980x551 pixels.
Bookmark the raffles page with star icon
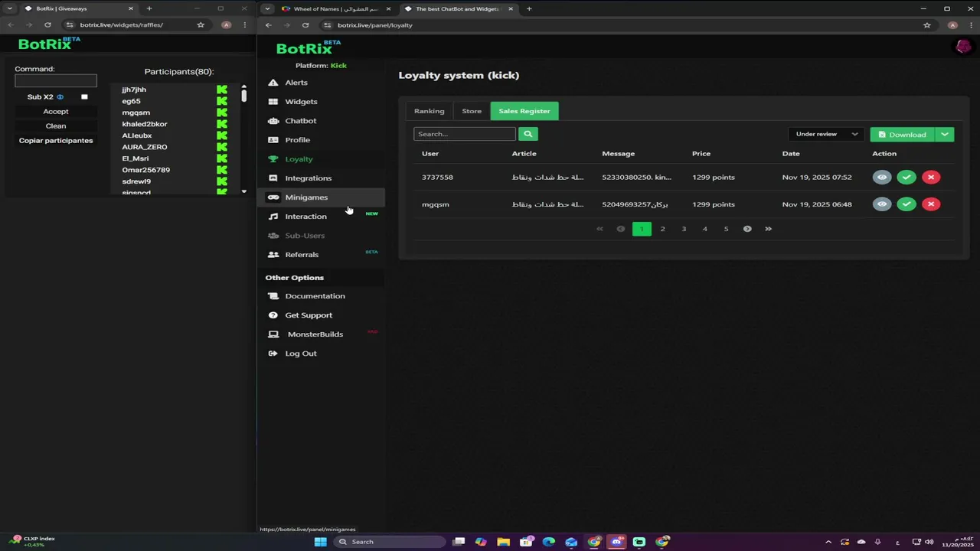click(x=201, y=25)
